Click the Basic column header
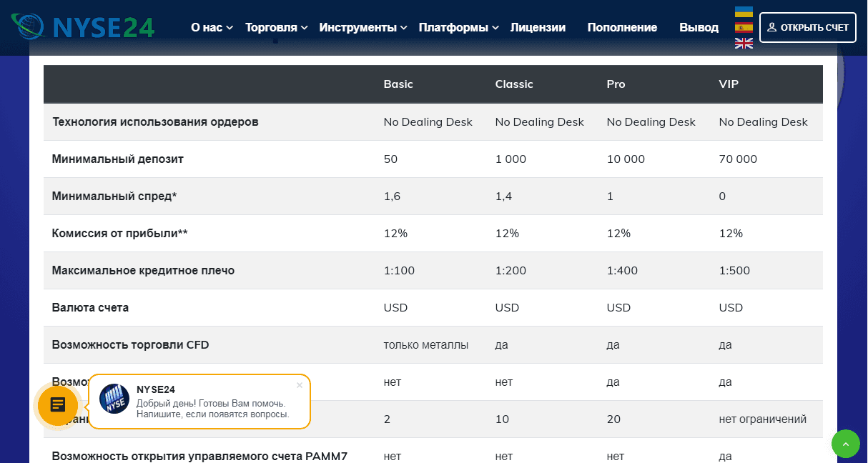Screen dimensions: 868x463 point(398,84)
